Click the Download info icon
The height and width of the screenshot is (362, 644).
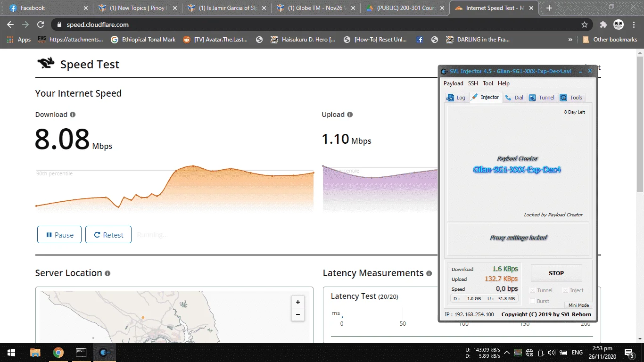click(73, 115)
